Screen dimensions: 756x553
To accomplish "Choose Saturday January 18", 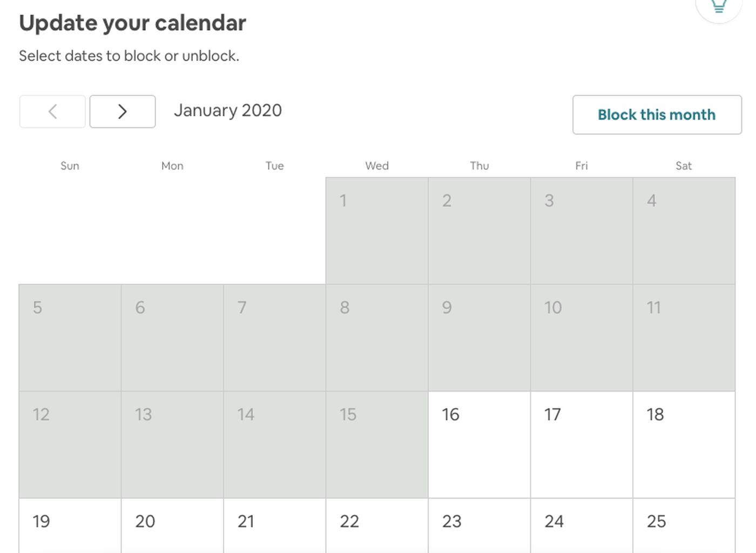I will coord(684,444).
